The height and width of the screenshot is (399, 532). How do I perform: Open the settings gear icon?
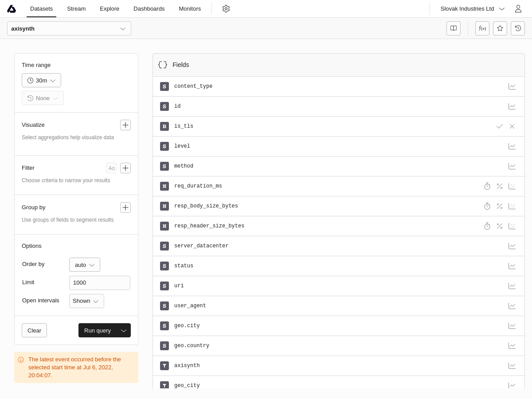pos(226,9)
